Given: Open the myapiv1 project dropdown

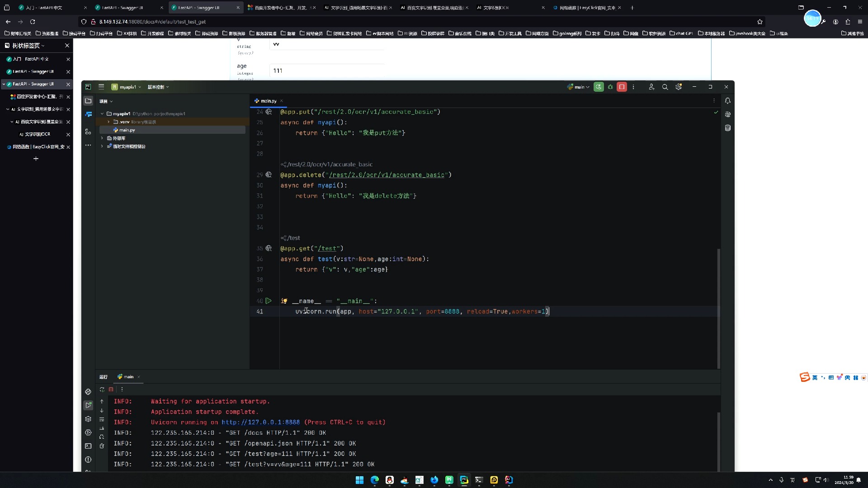Looking at the screenshot, I should 127,87.
